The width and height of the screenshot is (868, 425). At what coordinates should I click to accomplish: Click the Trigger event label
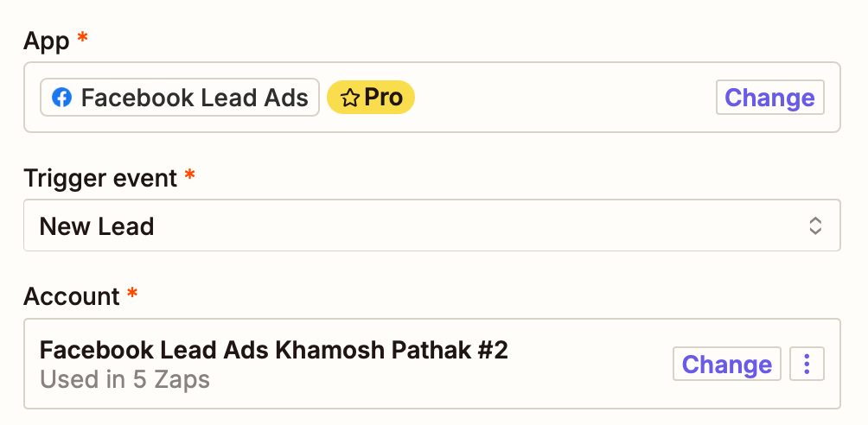100,178
